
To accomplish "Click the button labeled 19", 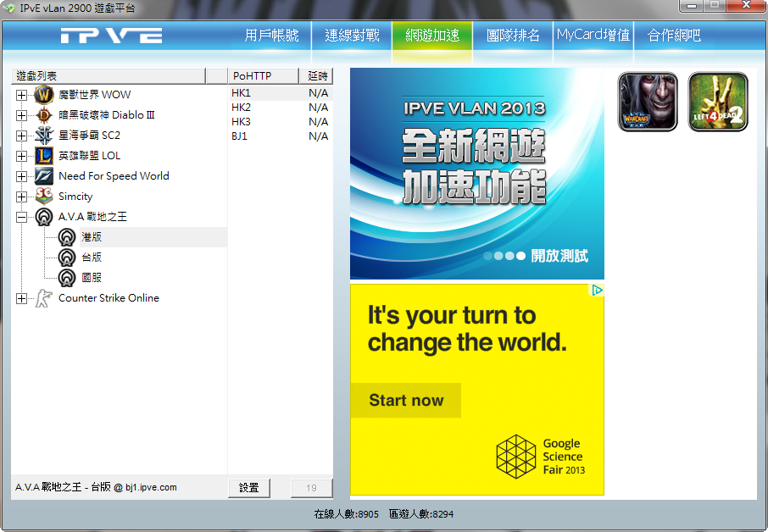I will [311, 488].
